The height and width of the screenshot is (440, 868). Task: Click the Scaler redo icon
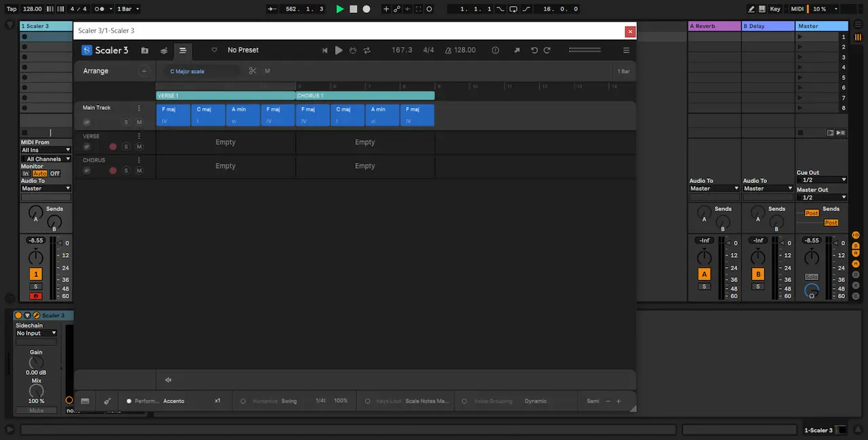547,50
